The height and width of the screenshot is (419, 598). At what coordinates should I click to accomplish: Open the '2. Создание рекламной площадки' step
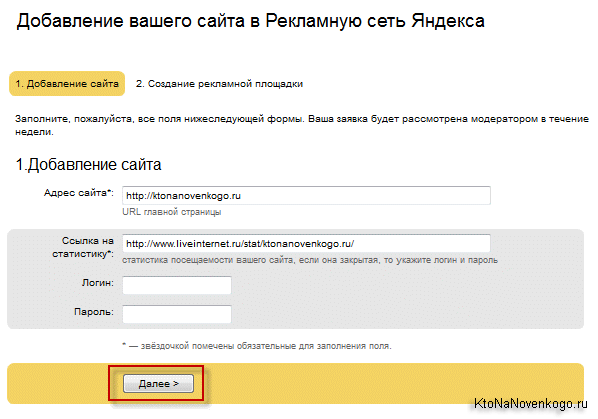pyautogui.click(x=219, y=83)
